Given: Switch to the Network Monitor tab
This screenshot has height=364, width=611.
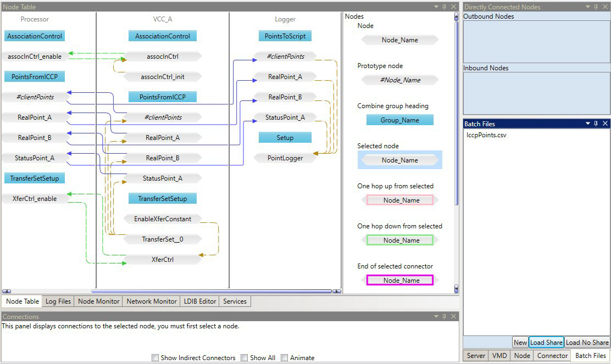Looking at the screenshot, I should point(151,301).
